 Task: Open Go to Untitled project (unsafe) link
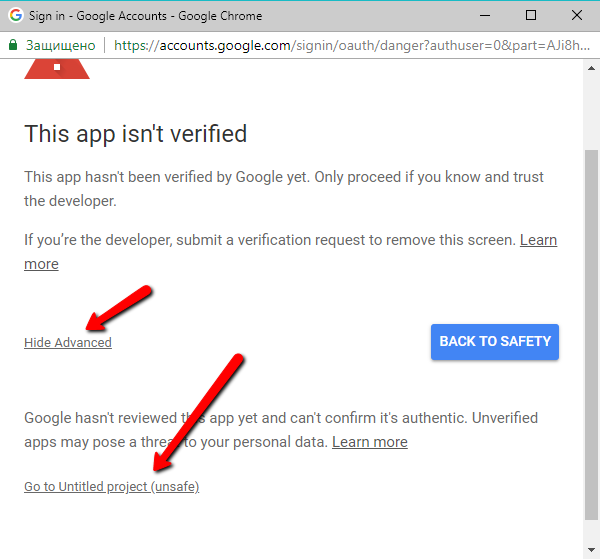pos(112,487)
